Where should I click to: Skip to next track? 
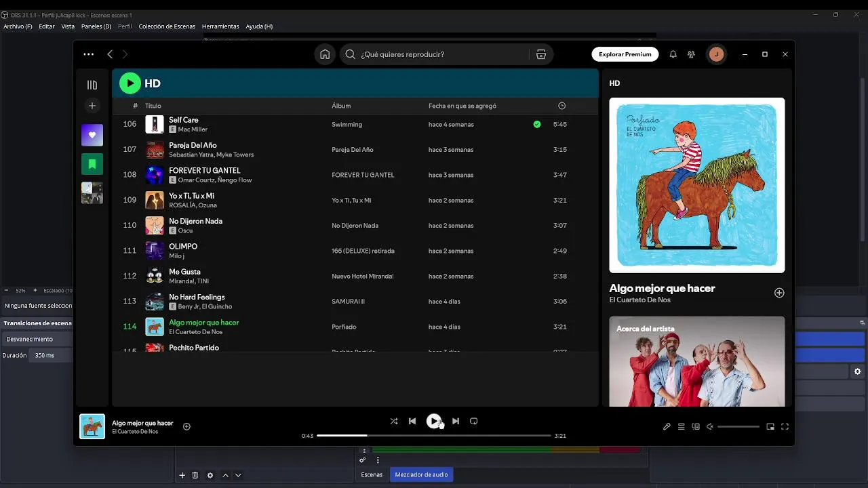456,421
